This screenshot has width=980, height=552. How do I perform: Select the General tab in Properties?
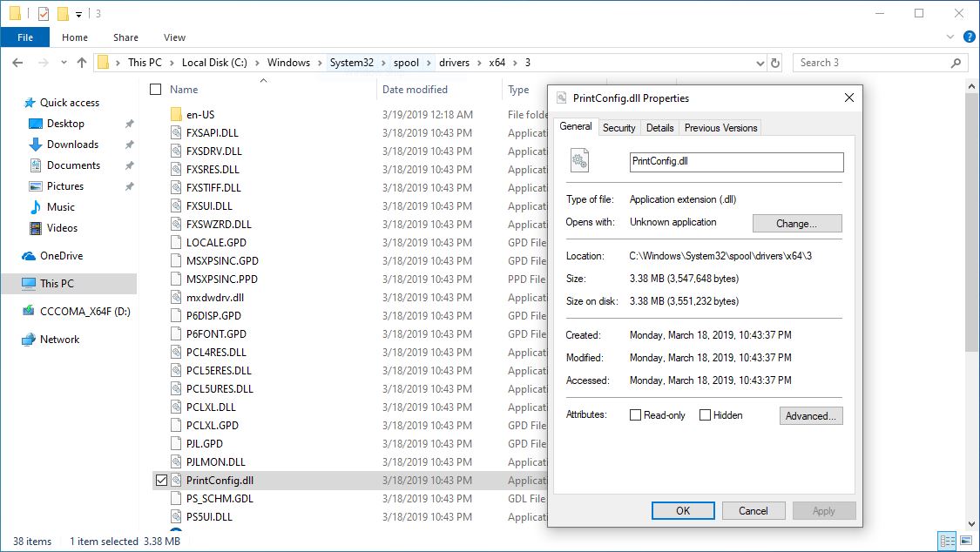tap(576, 127)
